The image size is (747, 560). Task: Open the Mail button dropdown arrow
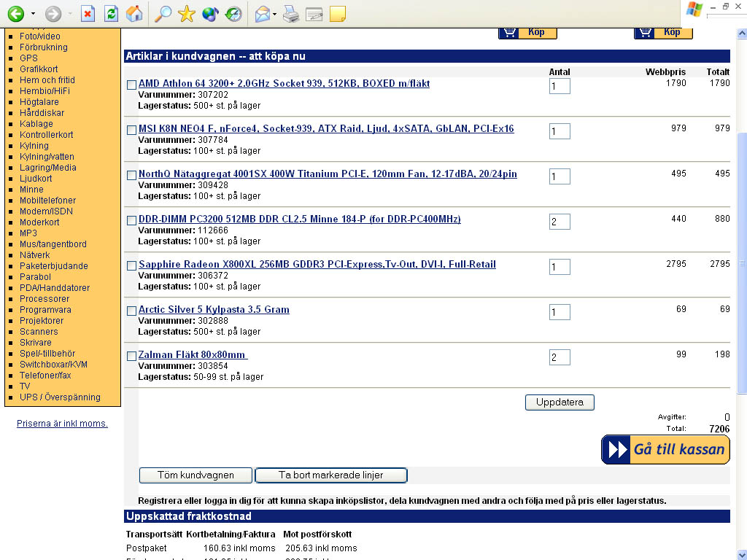[274, 14]
